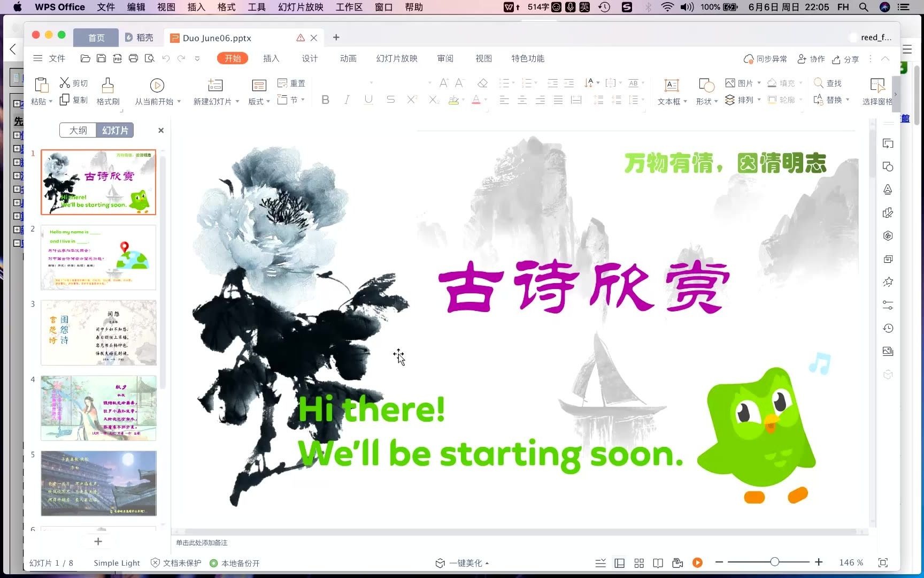Open quick access toolbar customize arrow

[197, 58]
